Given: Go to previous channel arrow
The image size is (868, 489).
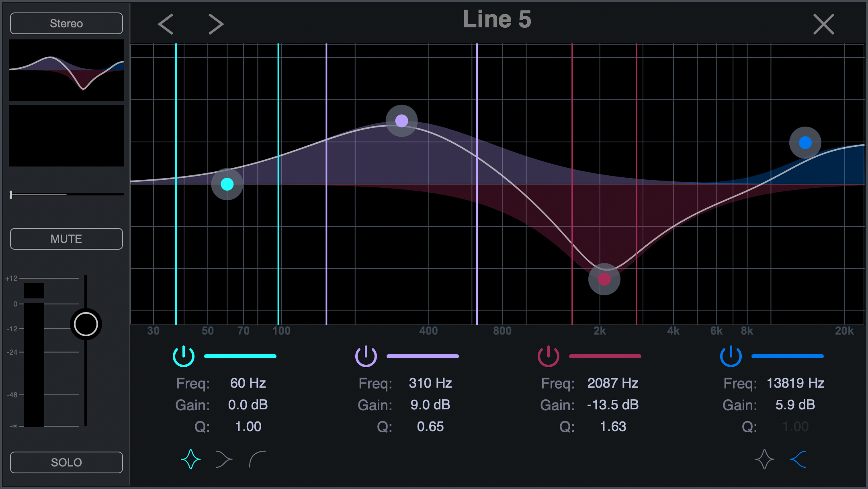Looking at the screenshot, I should [166, 24].
